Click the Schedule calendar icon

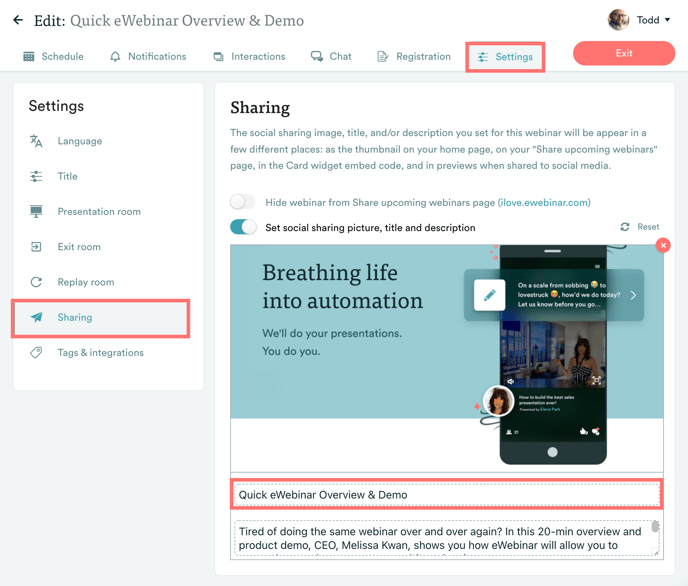pos(29,57)
